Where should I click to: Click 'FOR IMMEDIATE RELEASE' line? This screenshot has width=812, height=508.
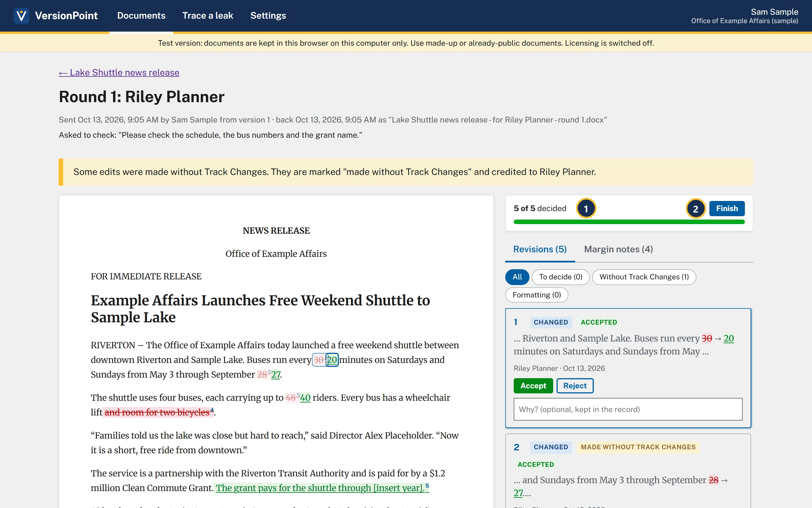tap(146, 277)
